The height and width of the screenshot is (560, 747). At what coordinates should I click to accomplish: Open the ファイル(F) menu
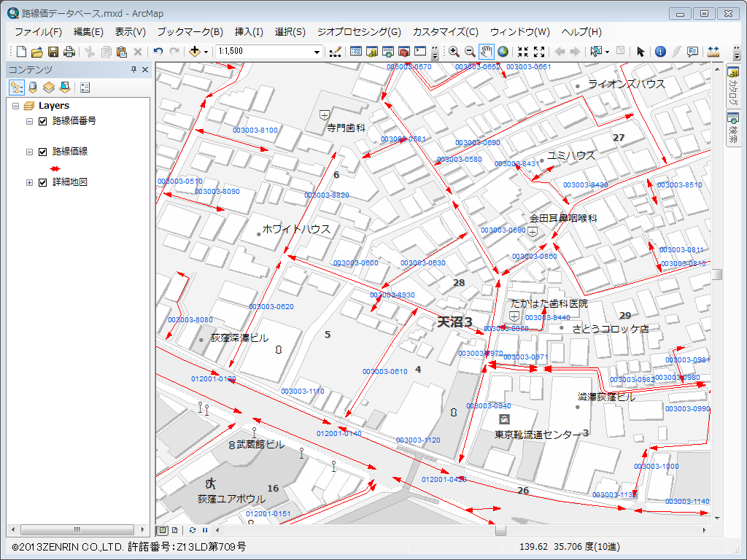38,32
